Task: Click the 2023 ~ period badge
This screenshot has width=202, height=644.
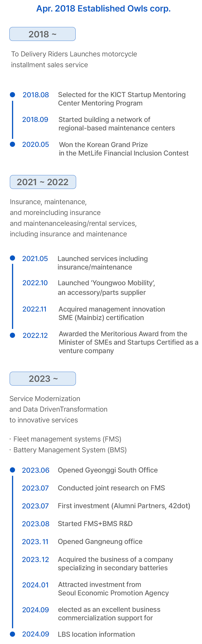Action: click(43, 379)
